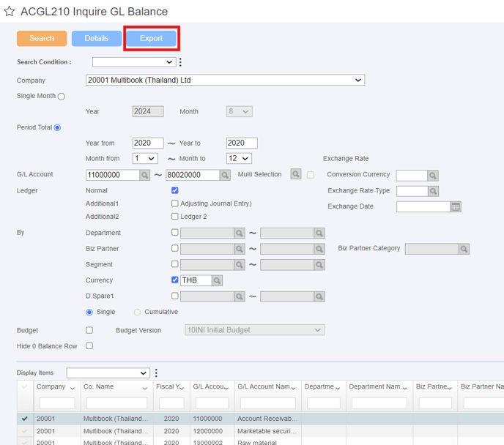
Task: Expand G/L Account Name column header menu
Action: click(293, 388)
